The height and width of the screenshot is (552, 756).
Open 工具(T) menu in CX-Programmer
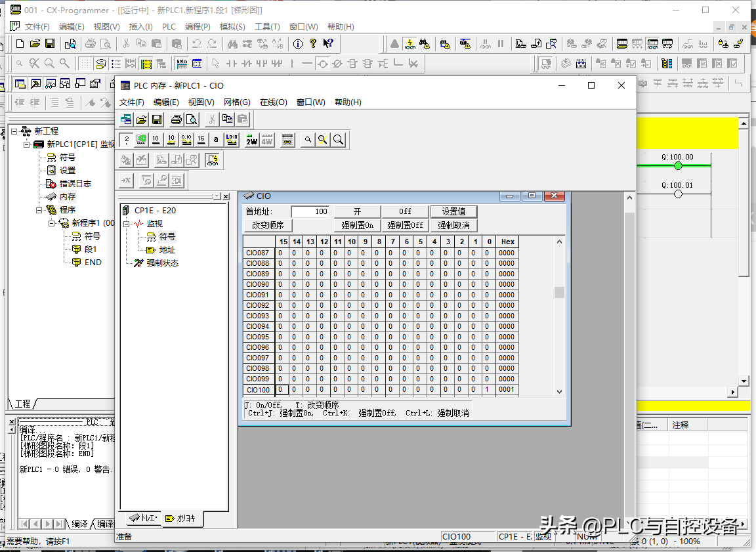267,26
